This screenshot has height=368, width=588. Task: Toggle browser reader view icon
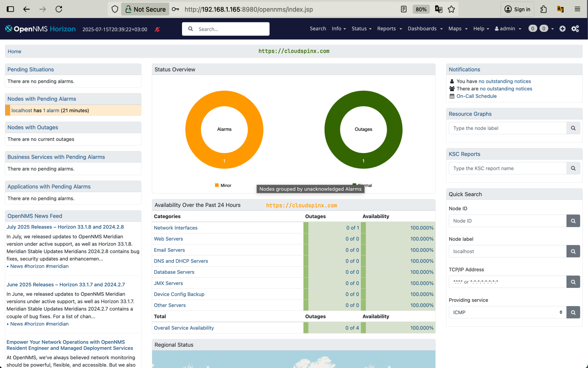(x=404, y=9)
